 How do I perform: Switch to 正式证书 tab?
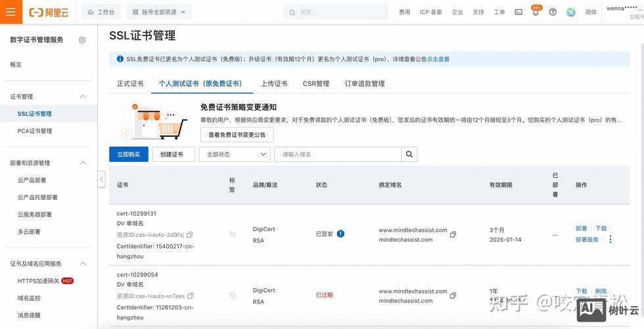pyautogui.click(x=130, y=84)
